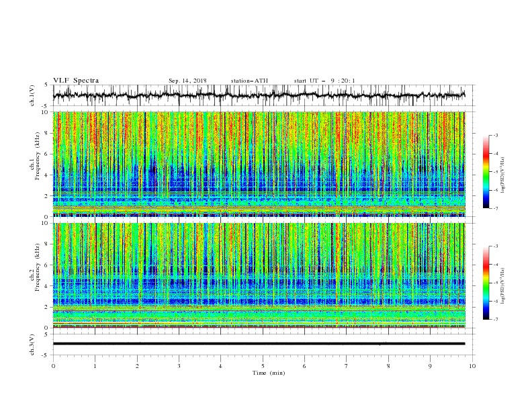The width and height of the screenshot is (532, 411).
Task: Click time axis tick label "10"
Action: [x=472, y=366]
